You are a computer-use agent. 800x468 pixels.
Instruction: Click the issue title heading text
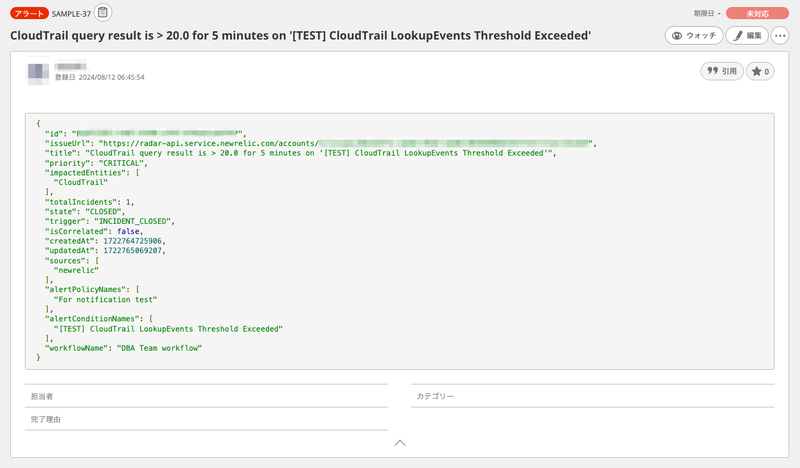click(x=301, y=36)
